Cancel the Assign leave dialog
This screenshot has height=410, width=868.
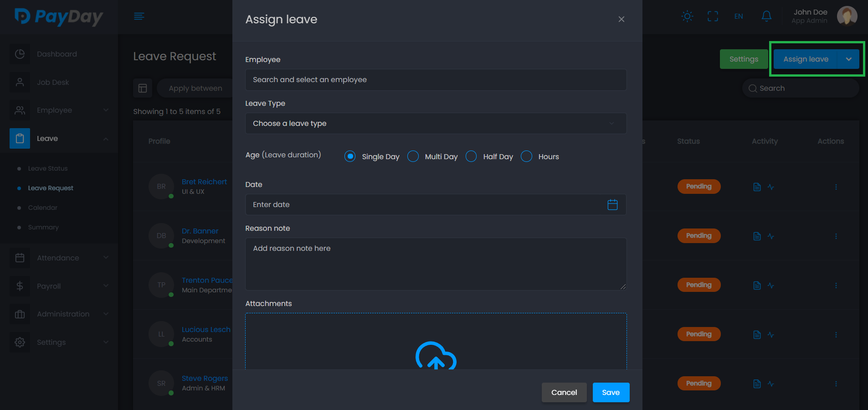[564, 392]
